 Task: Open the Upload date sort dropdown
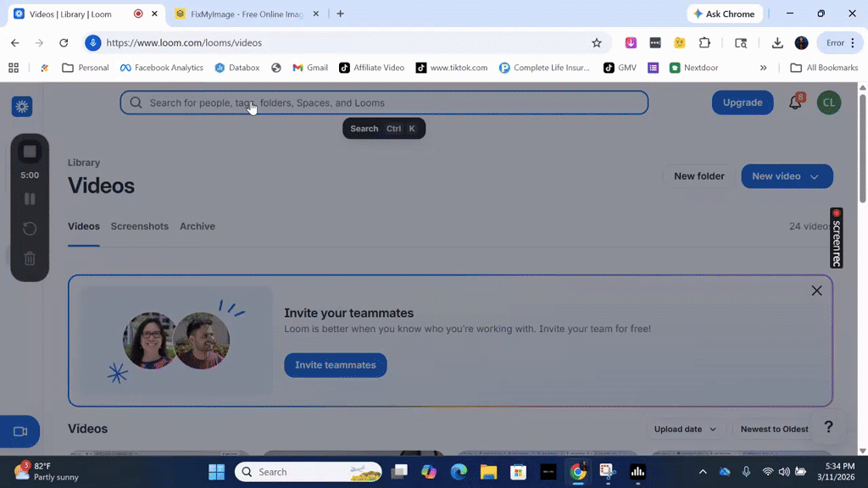(685, 429)
